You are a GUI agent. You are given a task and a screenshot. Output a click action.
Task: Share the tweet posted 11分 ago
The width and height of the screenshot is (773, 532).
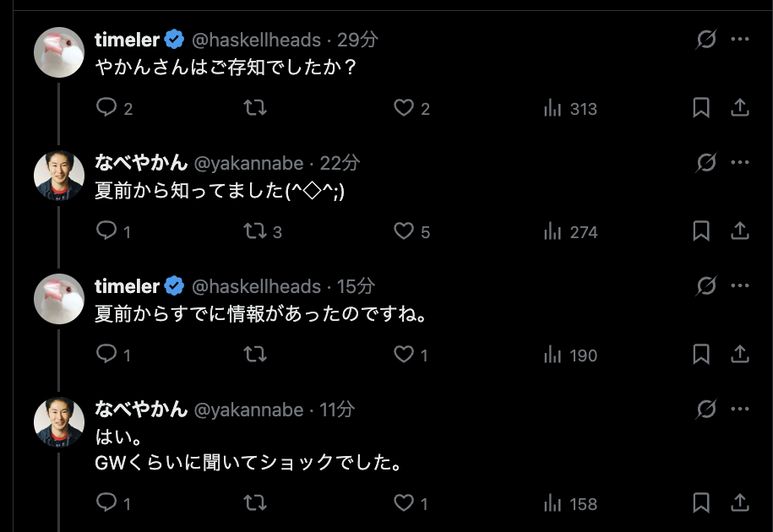click(739, 503)
